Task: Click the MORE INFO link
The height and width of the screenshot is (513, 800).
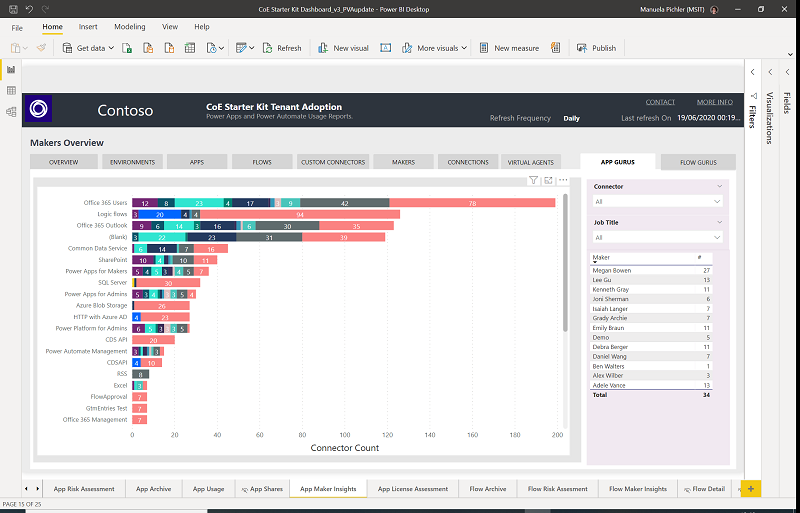Action: (715, 102)
